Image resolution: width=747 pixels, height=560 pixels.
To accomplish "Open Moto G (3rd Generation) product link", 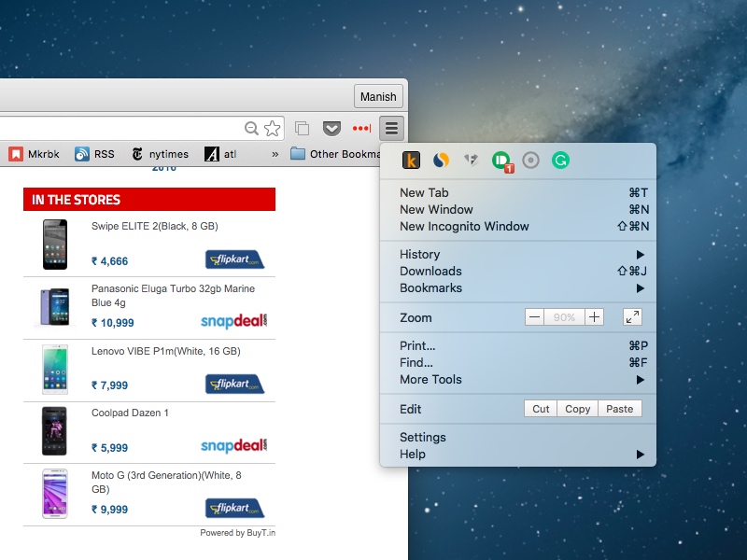I will (167, 482).
